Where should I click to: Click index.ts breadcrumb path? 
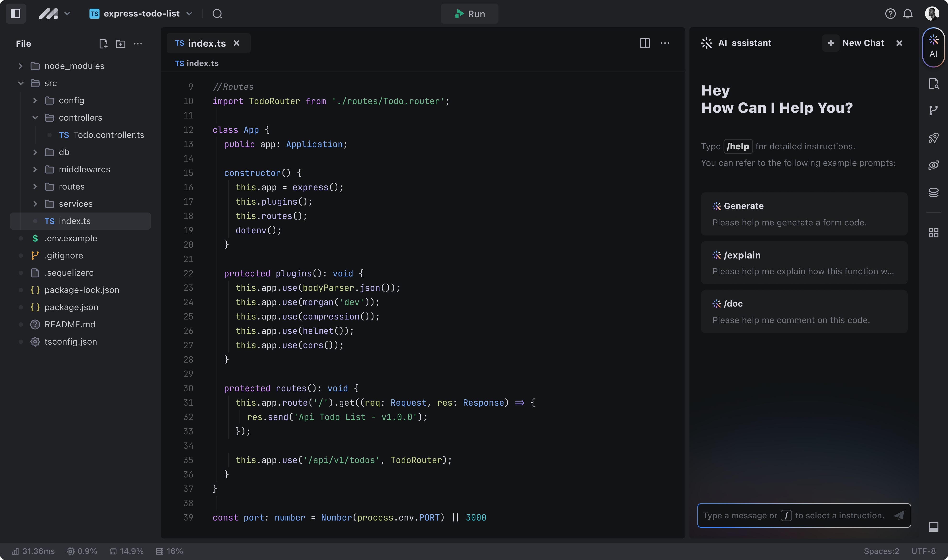[x=197, y=63]
